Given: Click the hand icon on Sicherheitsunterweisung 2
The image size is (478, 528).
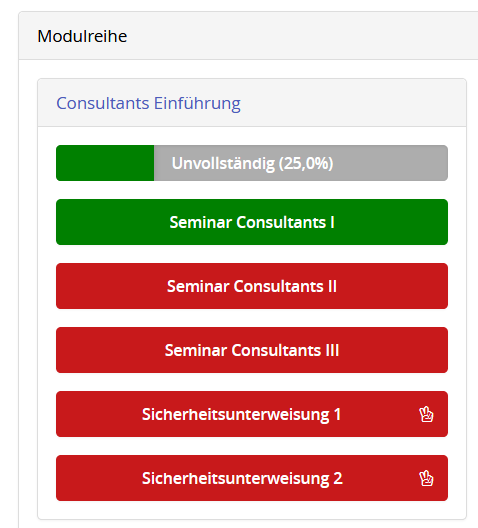Looking at the screenshot, I should 426,478.
